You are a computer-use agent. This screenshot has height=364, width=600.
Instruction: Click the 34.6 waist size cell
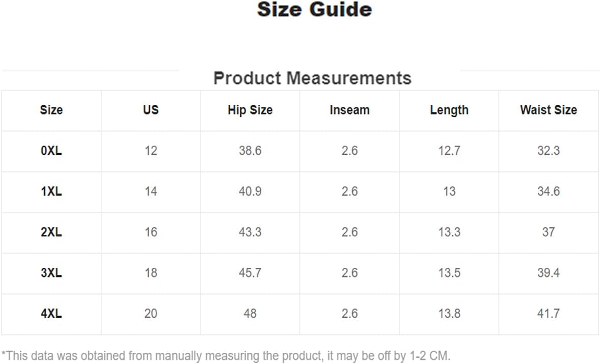pos(549,191)
